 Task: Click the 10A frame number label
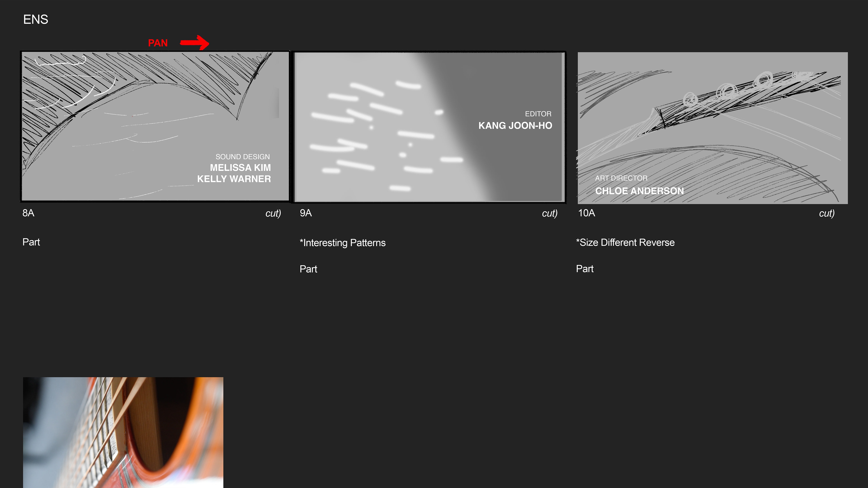pyautogui.click(x=586, y=213)
